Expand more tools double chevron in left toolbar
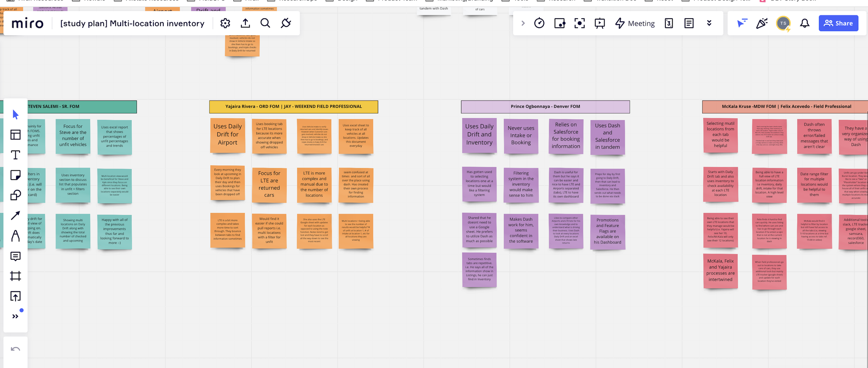The image size is (868, 368). [15, 317]
